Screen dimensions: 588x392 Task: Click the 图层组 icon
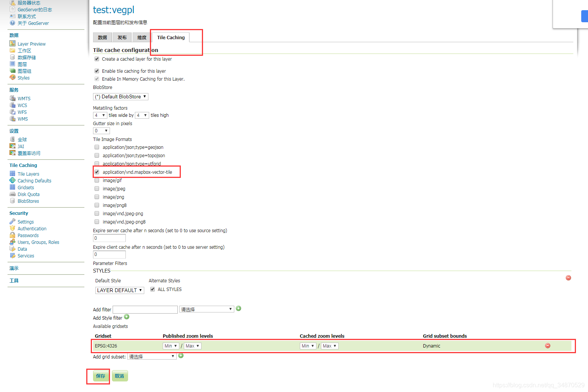click(12, 71)
